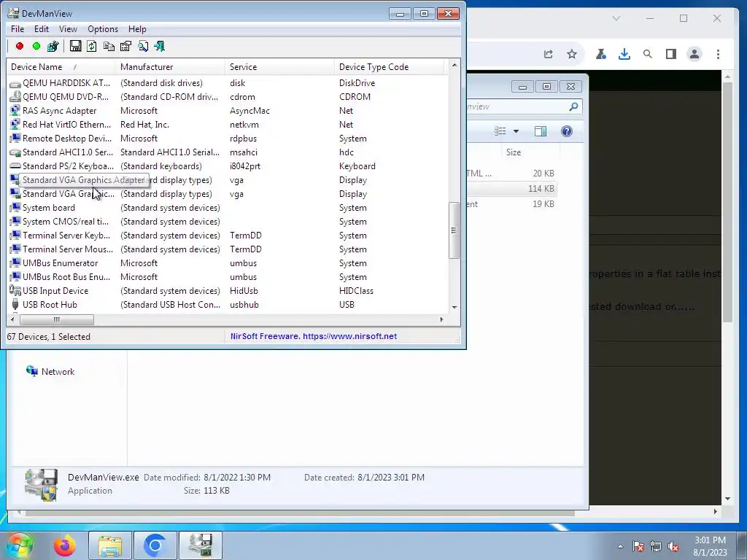Select the Terminal Server Mouse row
Image resolution: width=747 pixels, height=560 pixels.
(x=228, y=249)
